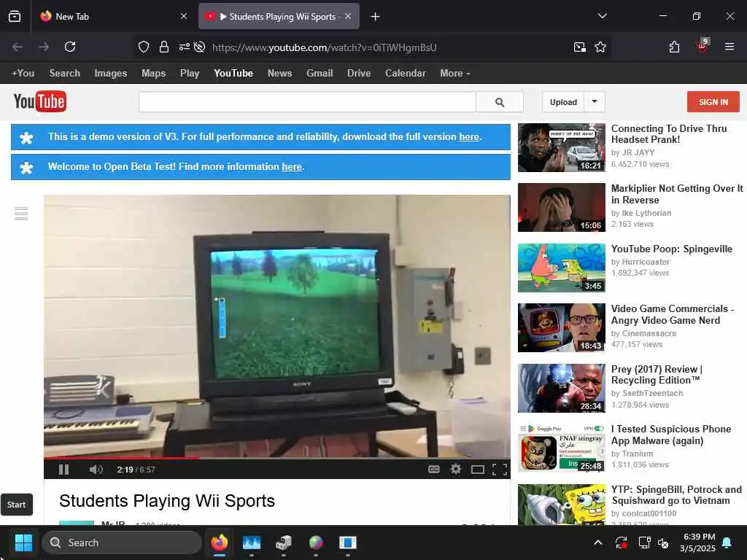The width and height of the screenshot is (747, 560).
Task: Select News in the Google bar
Action: pos(279,74)
